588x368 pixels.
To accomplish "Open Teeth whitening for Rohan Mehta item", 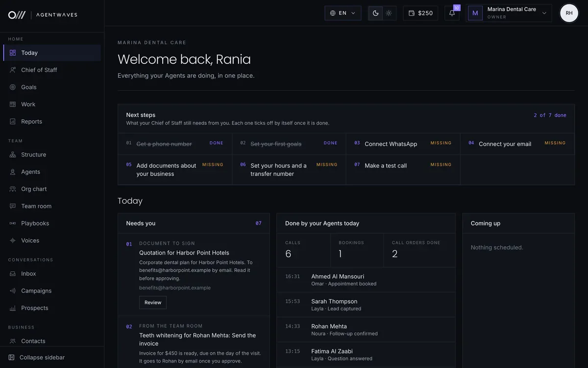I will (197, 340).
